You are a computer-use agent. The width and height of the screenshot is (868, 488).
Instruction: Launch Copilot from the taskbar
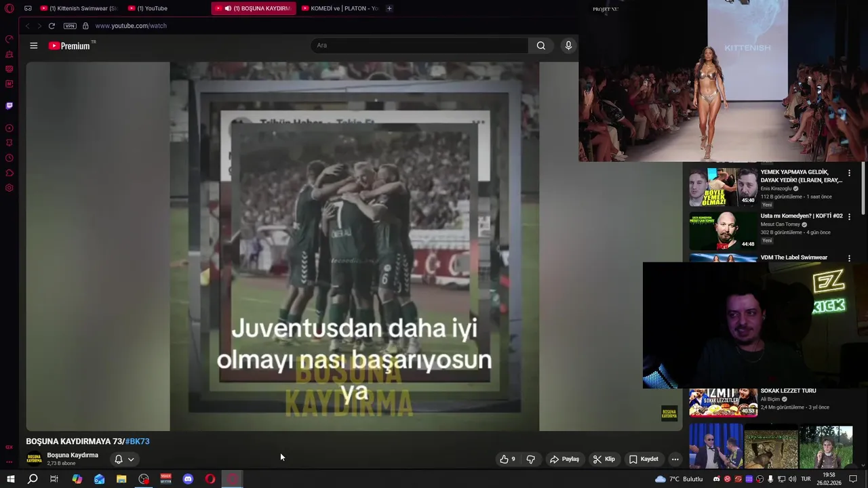click(x=77, y=479)
